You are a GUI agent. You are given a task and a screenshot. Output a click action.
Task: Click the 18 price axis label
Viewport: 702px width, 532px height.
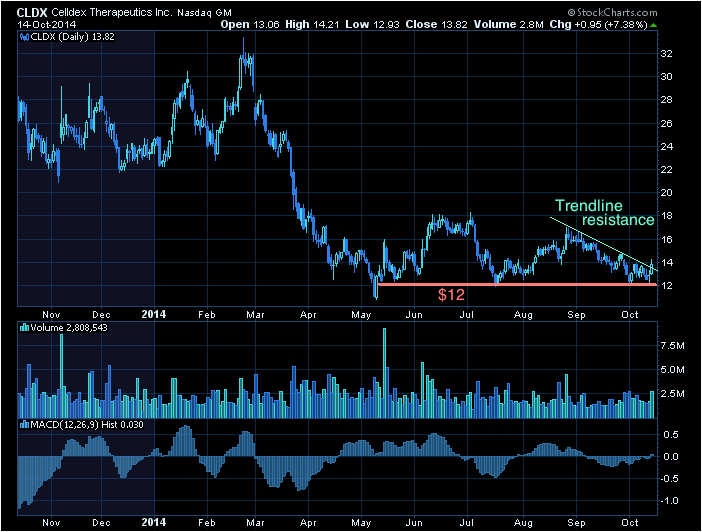[667, 216]
